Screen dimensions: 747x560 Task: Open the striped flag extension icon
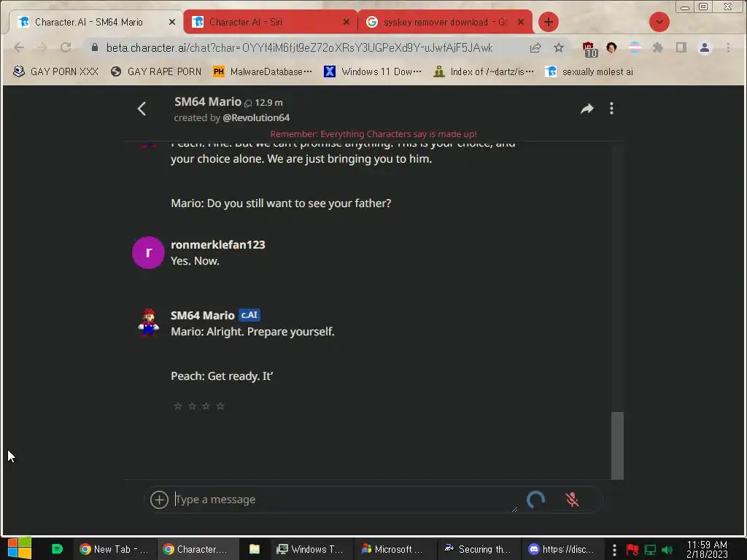635,47
